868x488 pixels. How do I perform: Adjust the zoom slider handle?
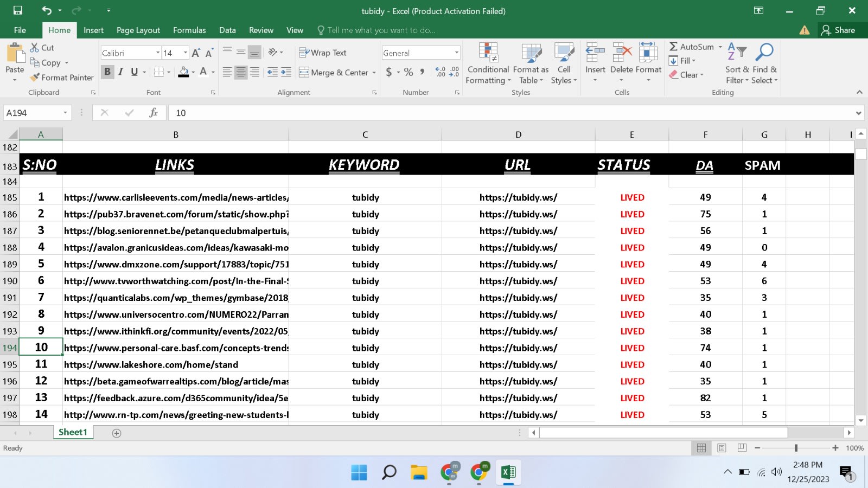coord(796,448)
